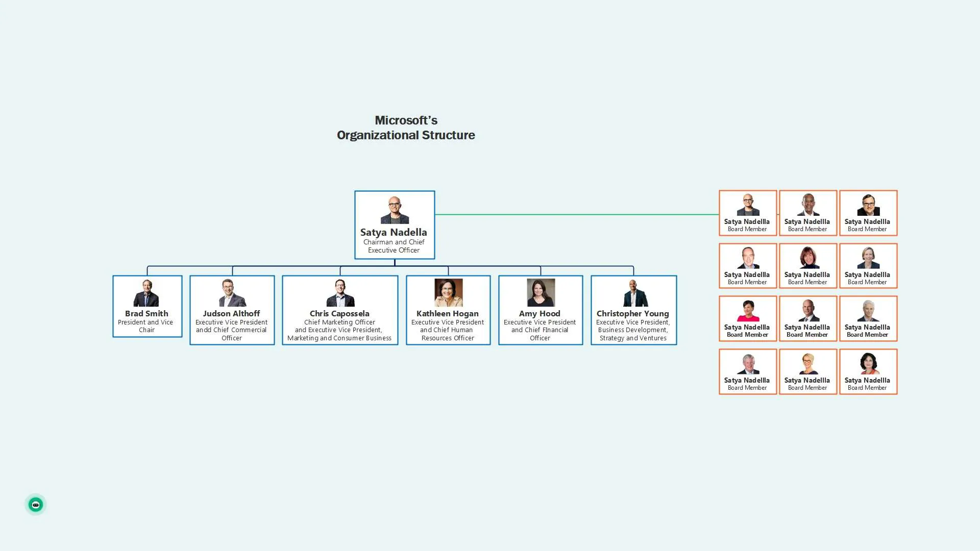The height and width of the screenshot is (551, 980).
Task: Click Christopher Young EVP node
Action: 633,310
